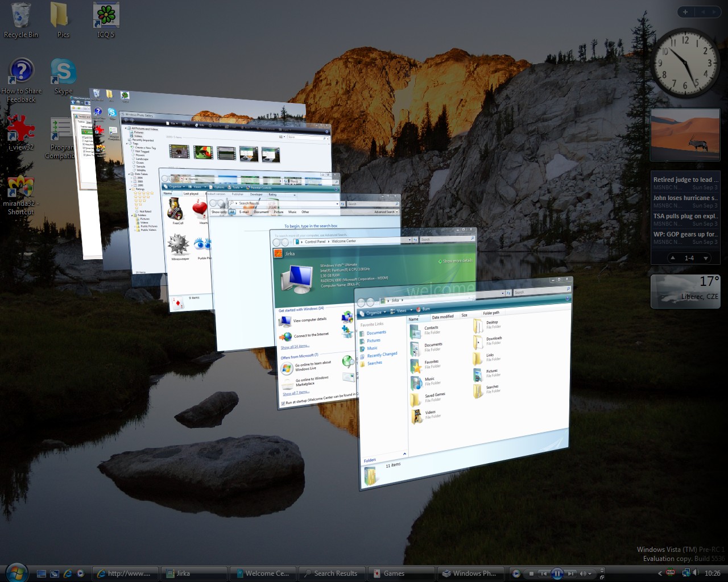Click the next page arrow on the news feed gadget
Screen dimensions: 728x582
point(706,258)
